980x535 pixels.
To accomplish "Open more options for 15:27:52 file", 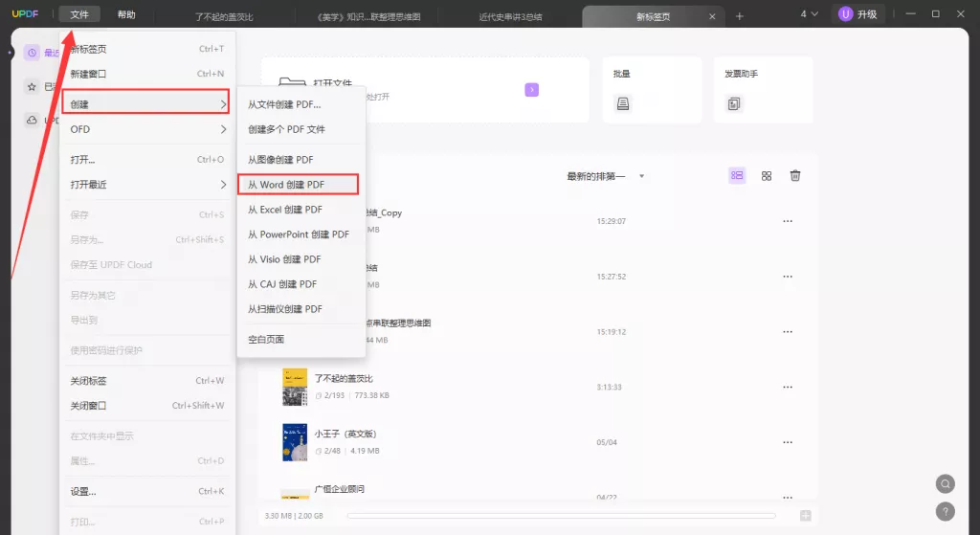I will tap(788, 277).
